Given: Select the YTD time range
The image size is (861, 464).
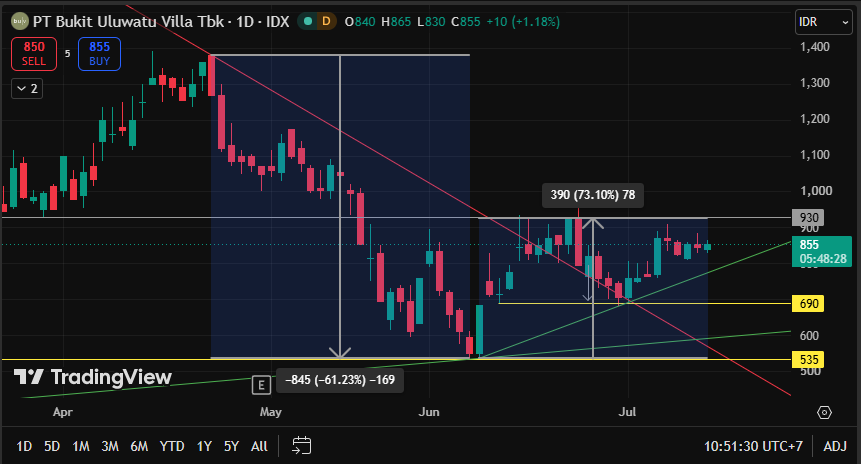Looking at the screenshot, I should click(172, 446).
